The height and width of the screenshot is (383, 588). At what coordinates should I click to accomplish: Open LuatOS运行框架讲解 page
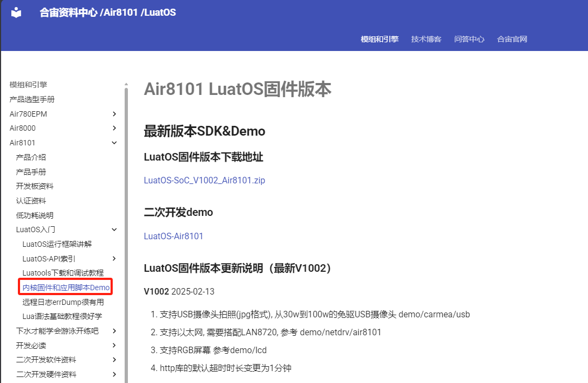tap(57, 244)
